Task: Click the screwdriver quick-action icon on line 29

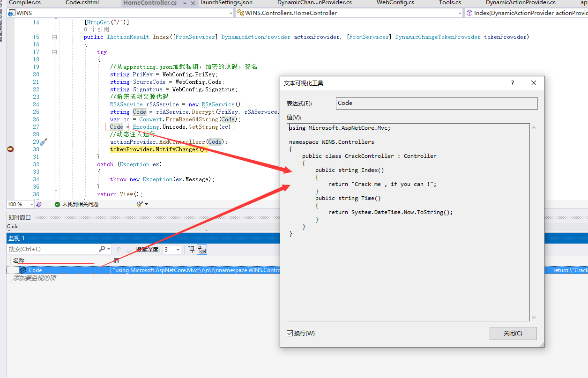Action: [x=44, y=142]
